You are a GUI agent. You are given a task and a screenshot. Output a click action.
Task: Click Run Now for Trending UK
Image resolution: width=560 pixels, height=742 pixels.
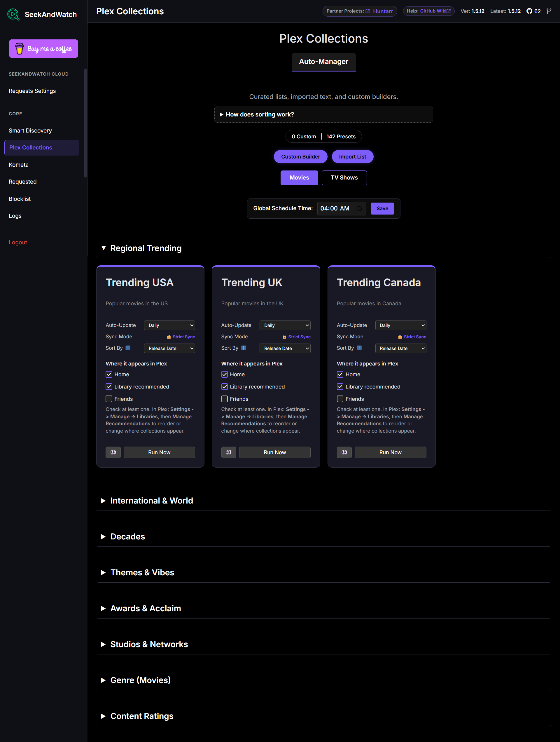(x=275, y=452)
